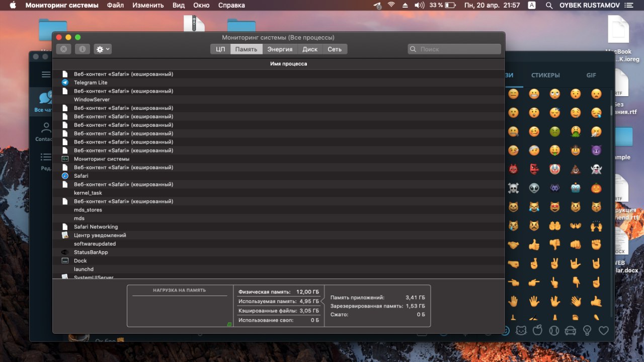Image resolution: width=644 pixels, height=362 pixels.
Task: Select the Safari Networking process row
Action: pyautogui.click(x=279, y=227)
